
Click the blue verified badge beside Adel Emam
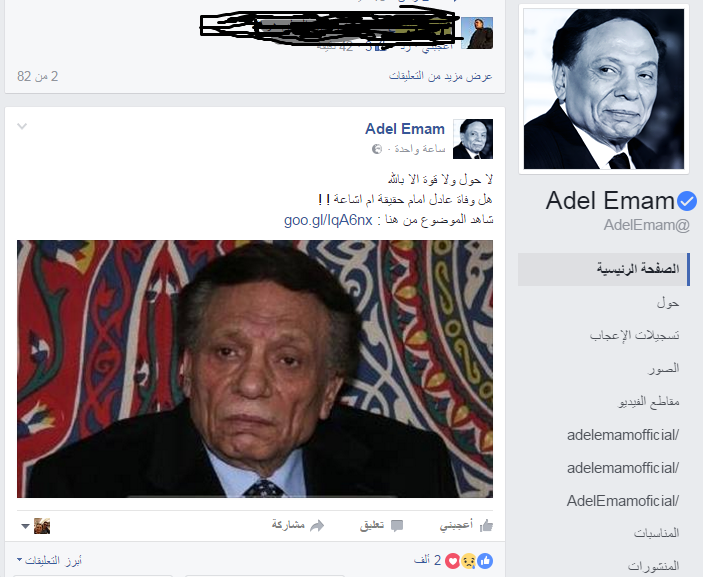687,200
